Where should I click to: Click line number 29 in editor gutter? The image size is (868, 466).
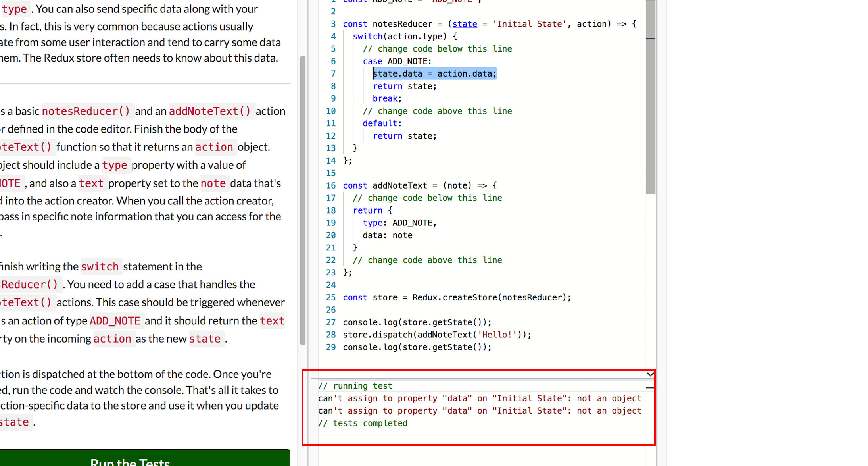[331, 347]
